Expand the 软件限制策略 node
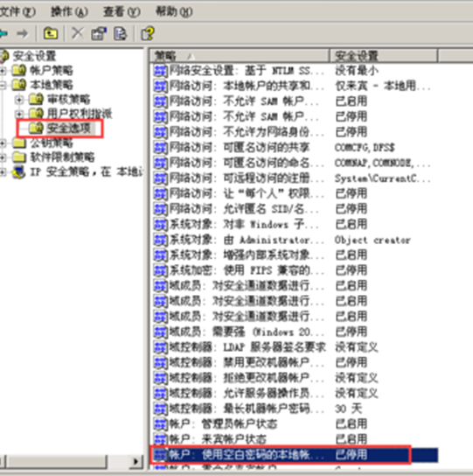The height and width of the screenshot is (476, 473). [3, 157]
